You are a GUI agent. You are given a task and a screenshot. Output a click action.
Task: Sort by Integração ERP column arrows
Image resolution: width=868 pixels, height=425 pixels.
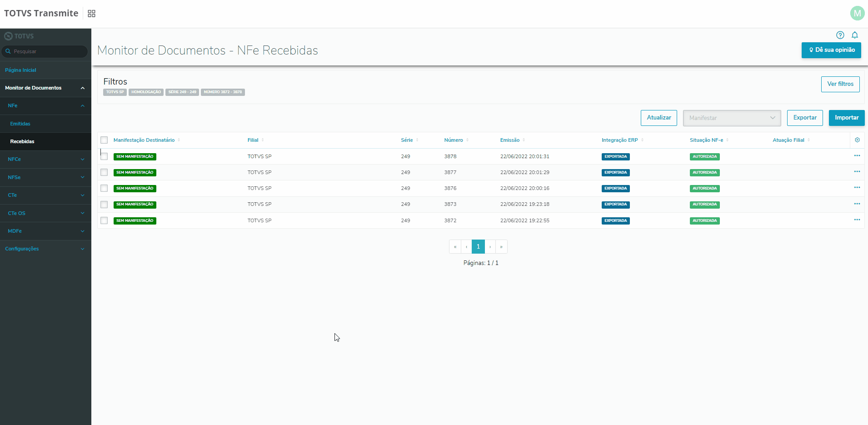[x=642, y=140]
